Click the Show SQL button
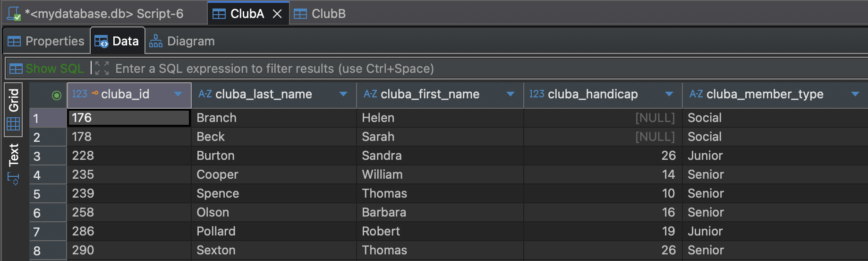 pyautogui.click(x=47, y=69)
